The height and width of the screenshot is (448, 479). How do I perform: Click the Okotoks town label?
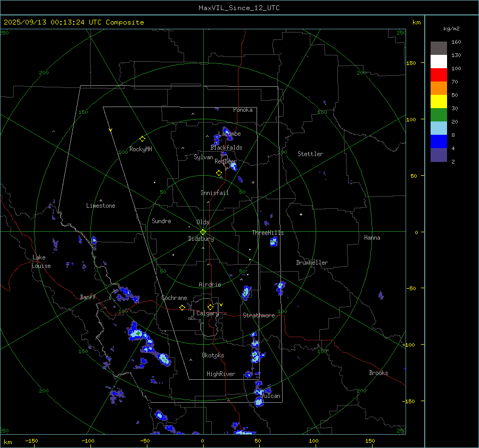[x=213, y=355]
